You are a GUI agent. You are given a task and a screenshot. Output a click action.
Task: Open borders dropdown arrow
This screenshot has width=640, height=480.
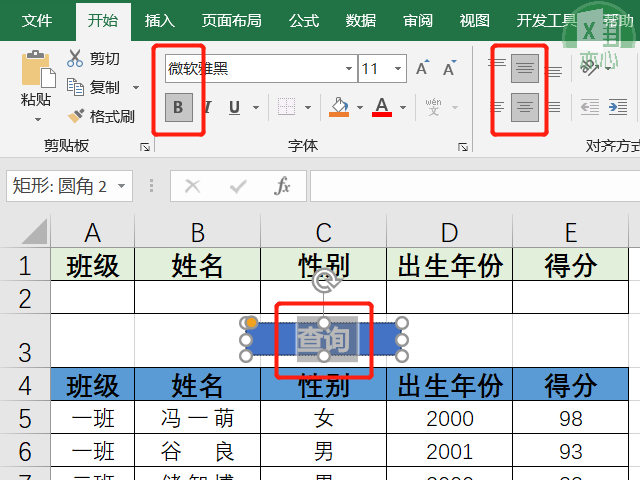coord(308,107)
